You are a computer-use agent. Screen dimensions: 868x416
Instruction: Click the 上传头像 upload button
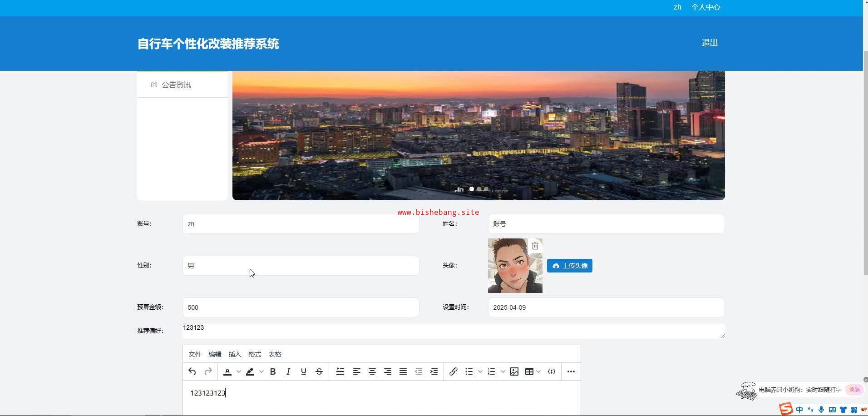pyautogui.click(x=569, y=266)
